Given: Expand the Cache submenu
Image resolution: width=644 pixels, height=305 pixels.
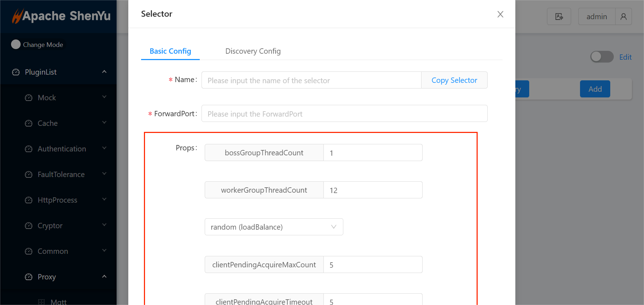Looking at the screenshot, I should click(104, 123).
